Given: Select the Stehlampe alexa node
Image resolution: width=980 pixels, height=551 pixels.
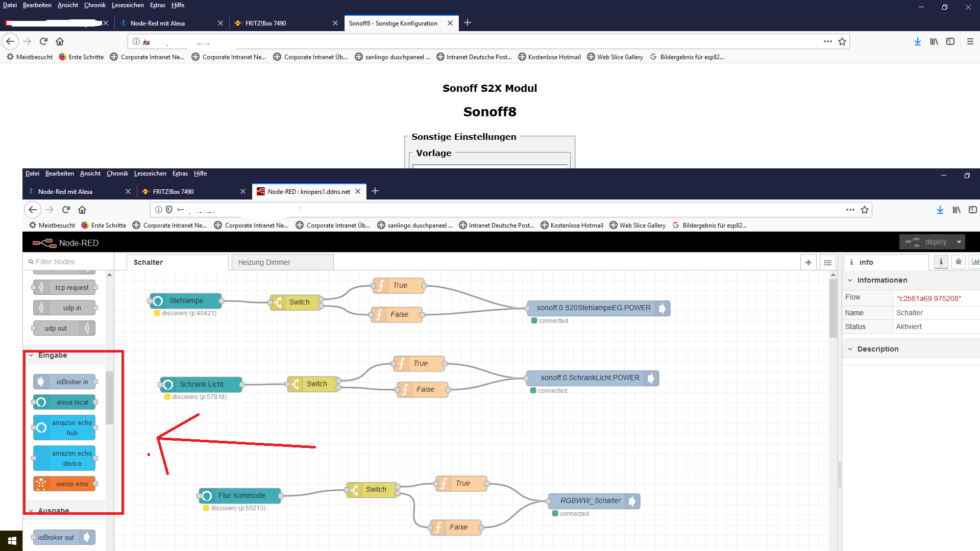Looking at the screenshot, I should tap(186, 300).
